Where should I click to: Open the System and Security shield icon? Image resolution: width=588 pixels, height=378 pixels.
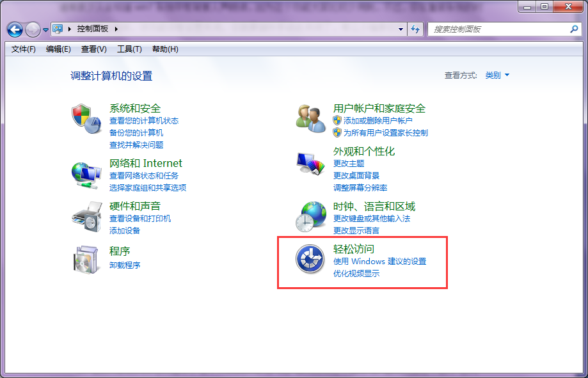[x=86, y=119]
